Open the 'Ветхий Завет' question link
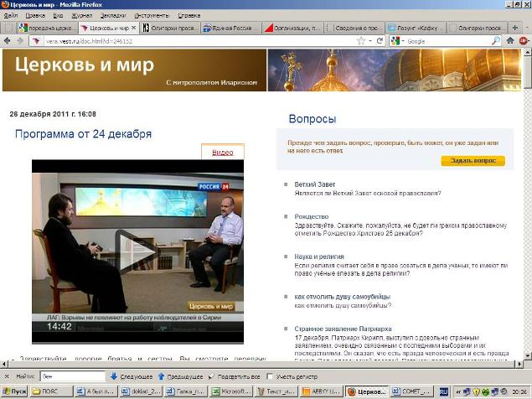The image size is (532, 399). tap(315, 184)
